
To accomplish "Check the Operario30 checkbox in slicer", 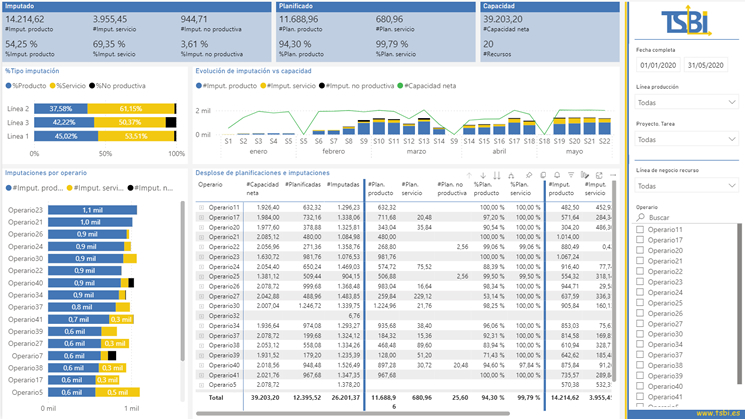I will point(640,334).
